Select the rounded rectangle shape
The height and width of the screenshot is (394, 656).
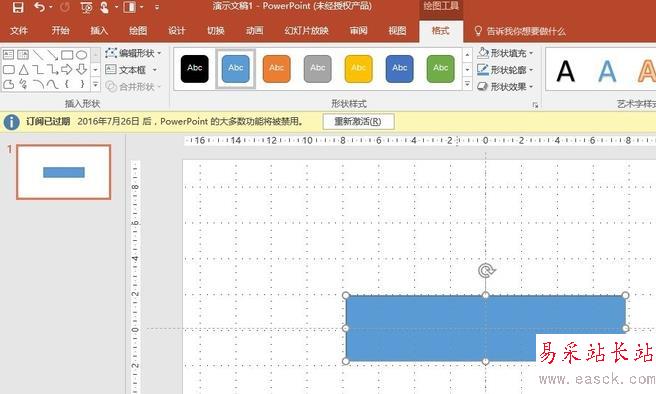(9, 69)
